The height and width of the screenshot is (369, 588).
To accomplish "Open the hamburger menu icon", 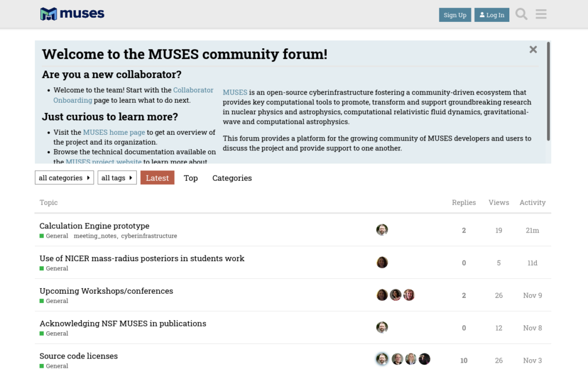I will coord(541,14).
